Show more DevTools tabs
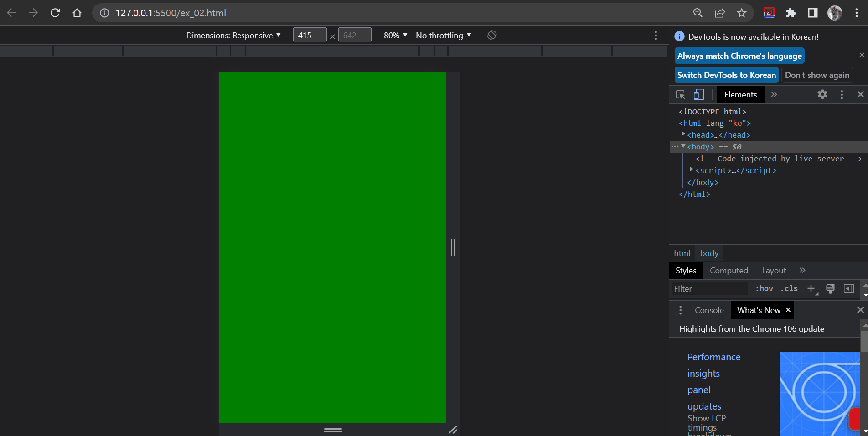The height and width of the screenshot is (436, 868). (774, 94)
